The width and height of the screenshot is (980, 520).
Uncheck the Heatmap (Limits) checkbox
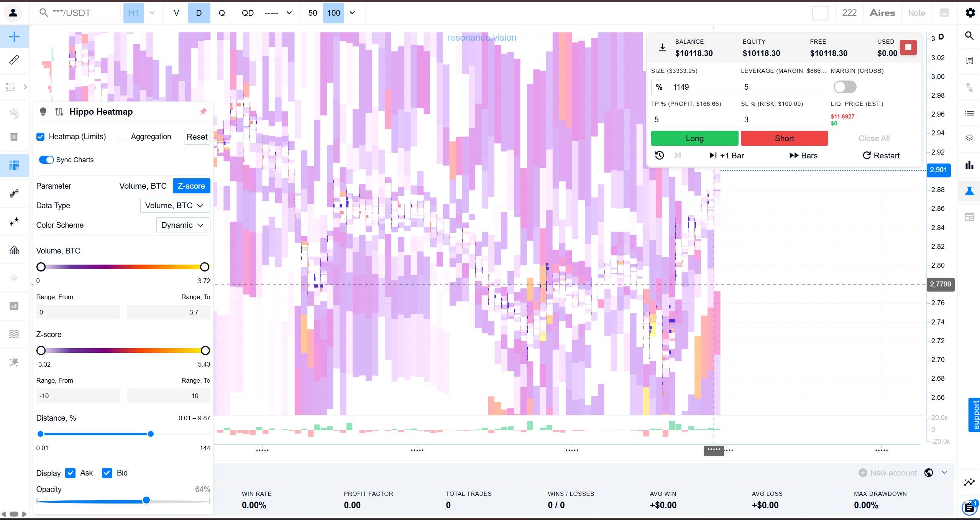tap(40, 137)
